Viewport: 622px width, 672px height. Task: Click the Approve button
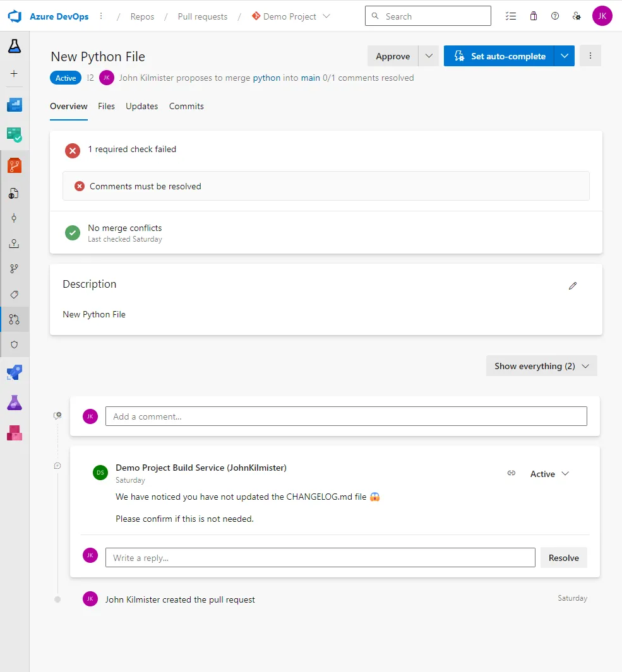(393, 56)
